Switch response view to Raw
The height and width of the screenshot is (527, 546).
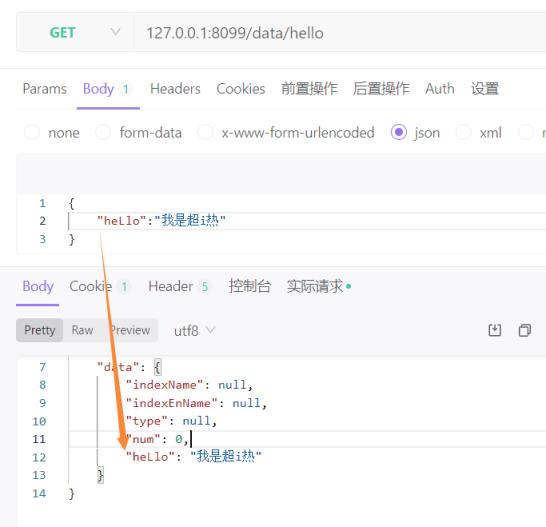pos(82,330)
